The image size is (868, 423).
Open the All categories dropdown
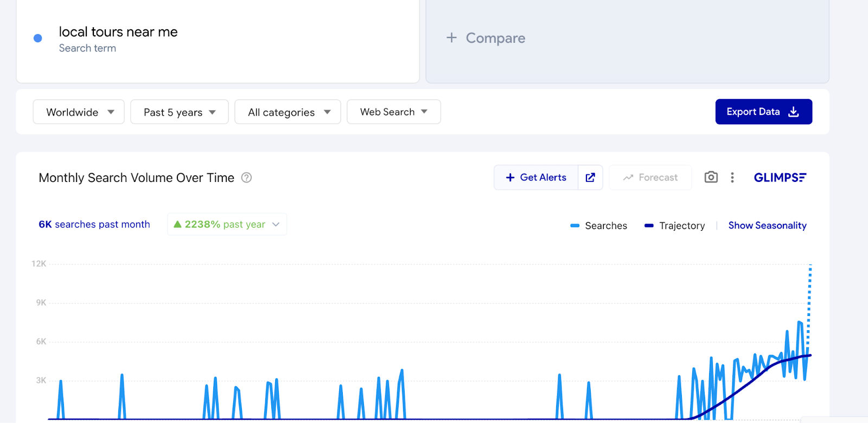pyautogui.click(x=288, y=112)
